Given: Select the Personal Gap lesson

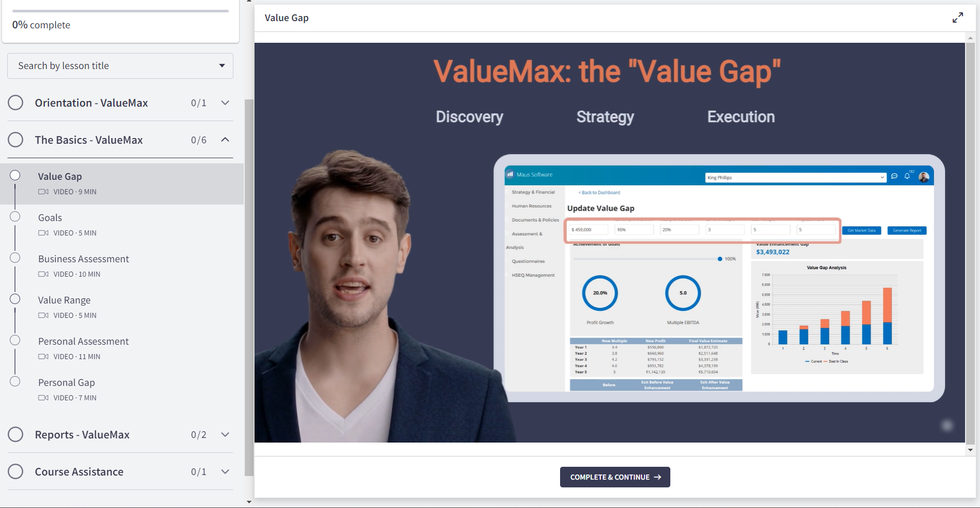Looking at the screenshot, I should 66,382.
